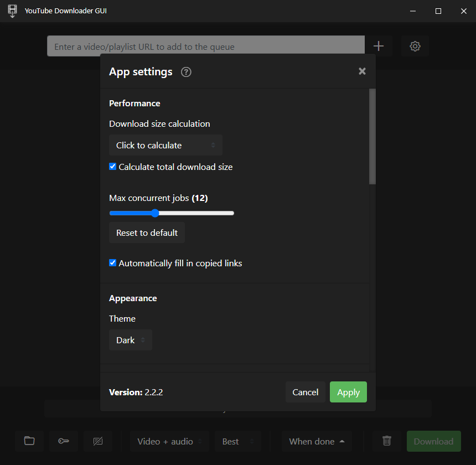
Task: Open the Theme dropdown showing Dark
Action: coord(130,340)
